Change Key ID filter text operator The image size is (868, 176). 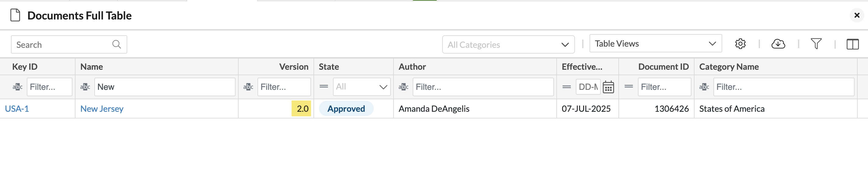[x=18, y=87]
